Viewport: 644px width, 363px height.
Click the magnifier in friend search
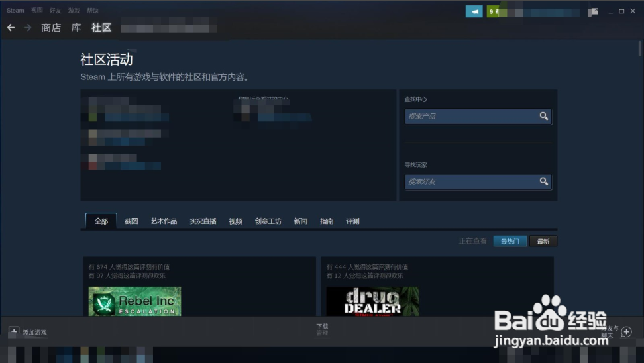pyautogui.click(x=544, y=181)
